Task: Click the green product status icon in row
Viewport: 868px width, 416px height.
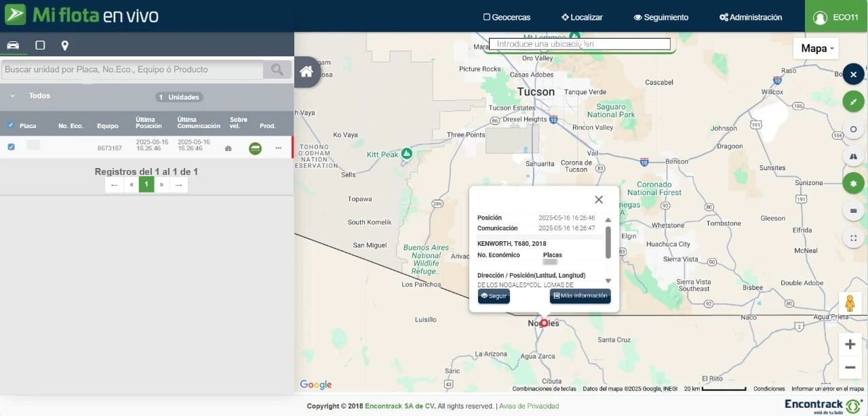Action: coord(255,148)
